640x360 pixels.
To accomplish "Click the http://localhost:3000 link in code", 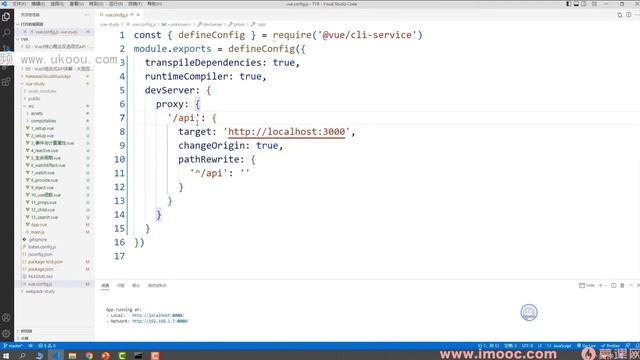I will point(286,132).
